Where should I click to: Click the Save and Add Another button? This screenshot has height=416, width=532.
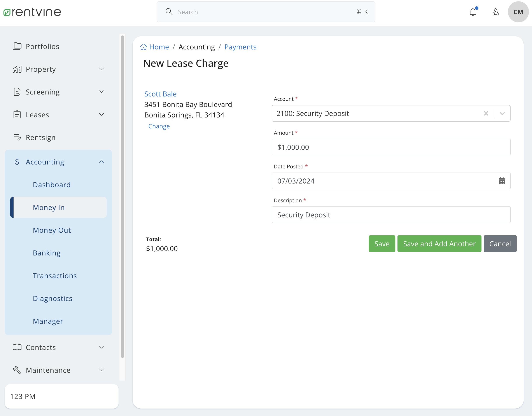coord(439,244)
